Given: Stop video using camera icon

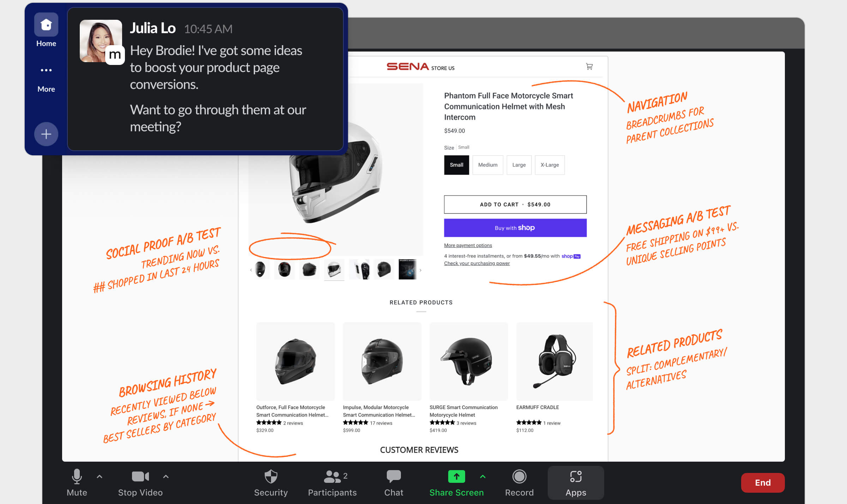Looking at the screenshot, I should [140, 482].
